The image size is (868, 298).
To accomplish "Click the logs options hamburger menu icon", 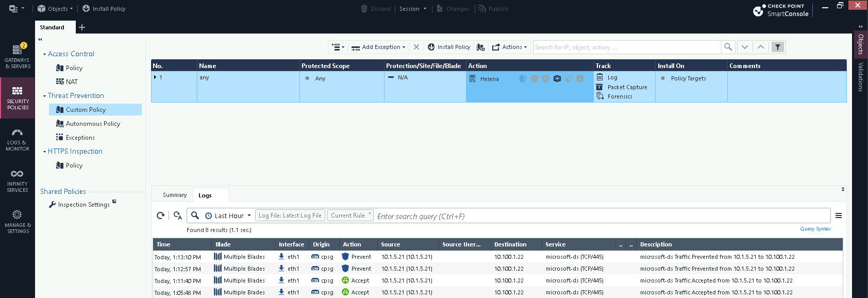I will [x=839, y=216].
